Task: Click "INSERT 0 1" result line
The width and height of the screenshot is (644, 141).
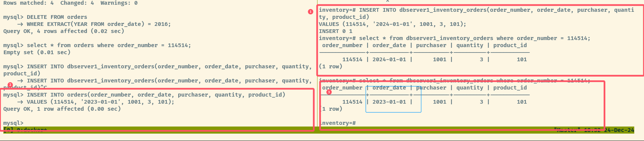Action: (335, 31)
